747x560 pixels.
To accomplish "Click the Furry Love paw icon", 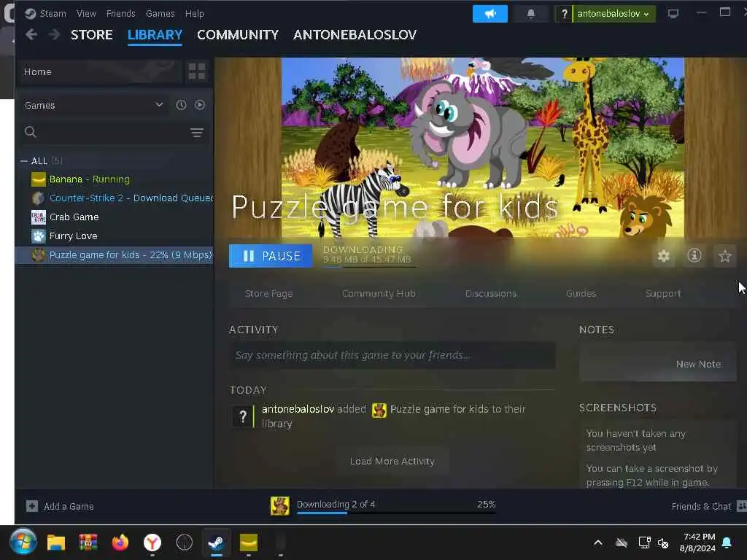I will coord(38,236).
